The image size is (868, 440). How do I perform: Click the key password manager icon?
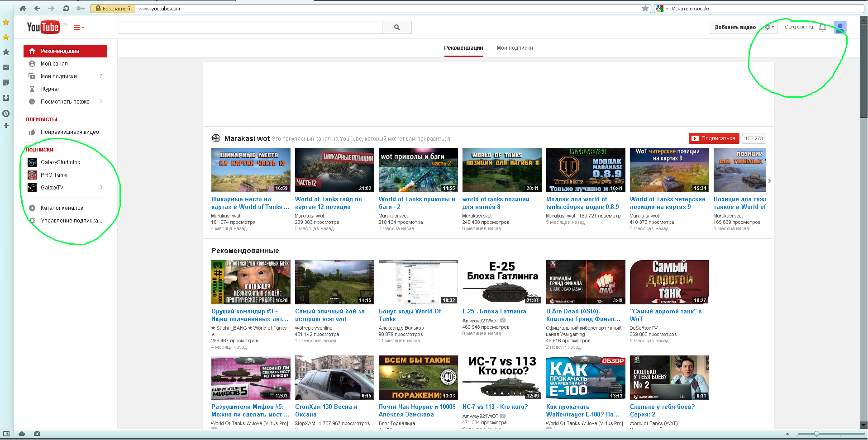[x=81, y=9]
